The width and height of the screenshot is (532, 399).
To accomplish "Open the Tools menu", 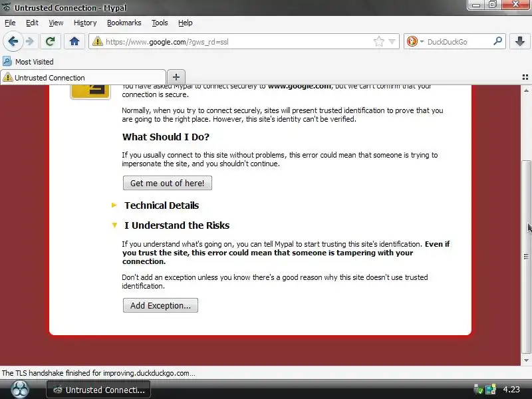I will 160,23.
